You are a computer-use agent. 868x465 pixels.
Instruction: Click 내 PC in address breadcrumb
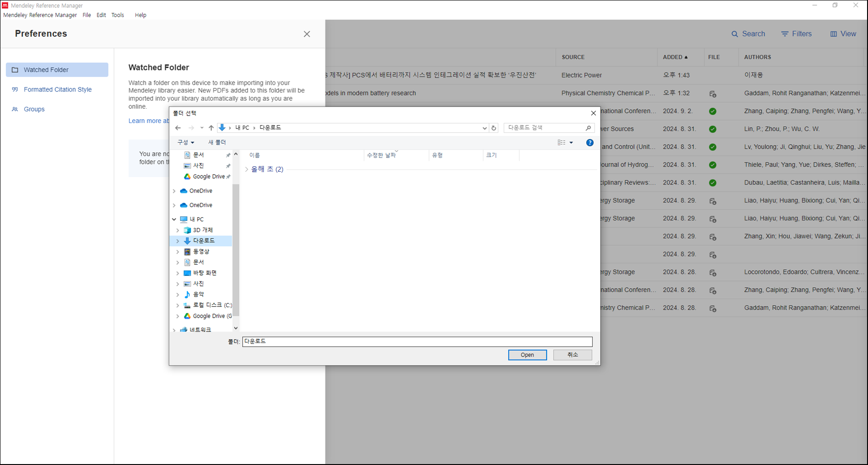pyautogui.click(x=242, y=128)
